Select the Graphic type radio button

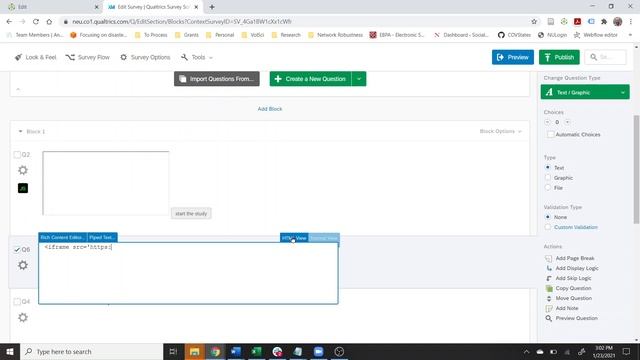pyautogui.click(x=548, y=178)
